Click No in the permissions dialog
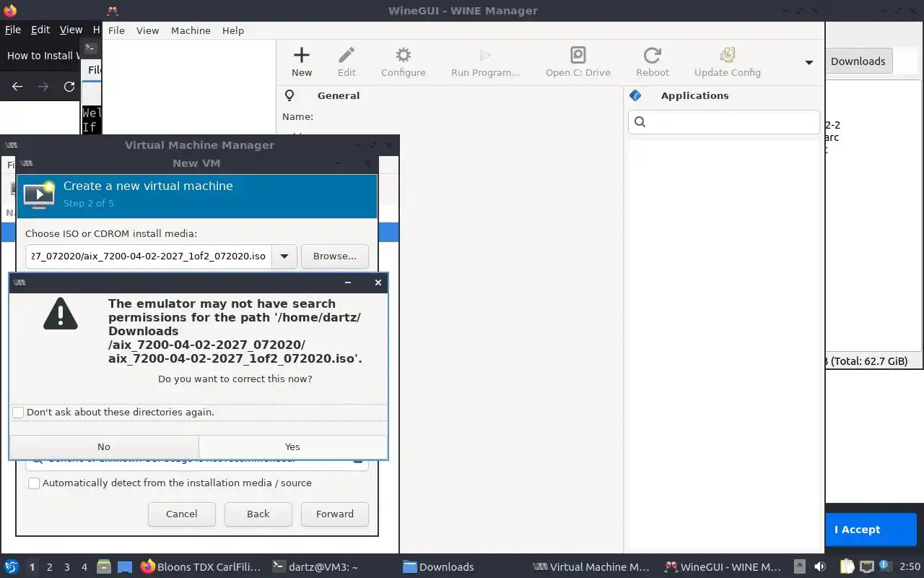This screenshot has height=578, width=924. pos(104,447)
